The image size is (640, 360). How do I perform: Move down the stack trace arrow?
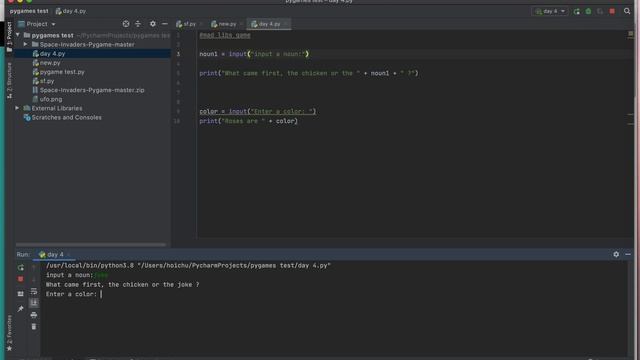click(x=34, y=279)
